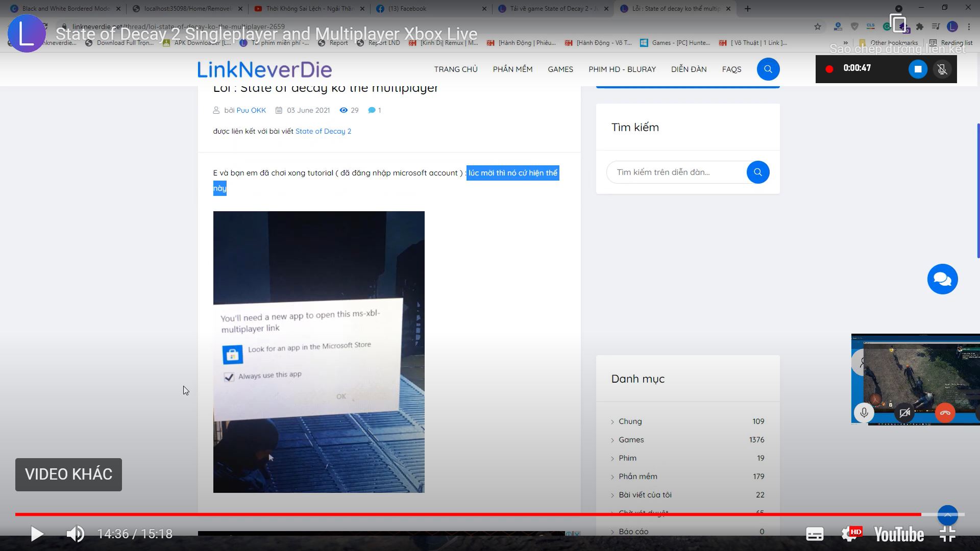Open the DIỄN ĐÀN menu item

pos(689,69)
